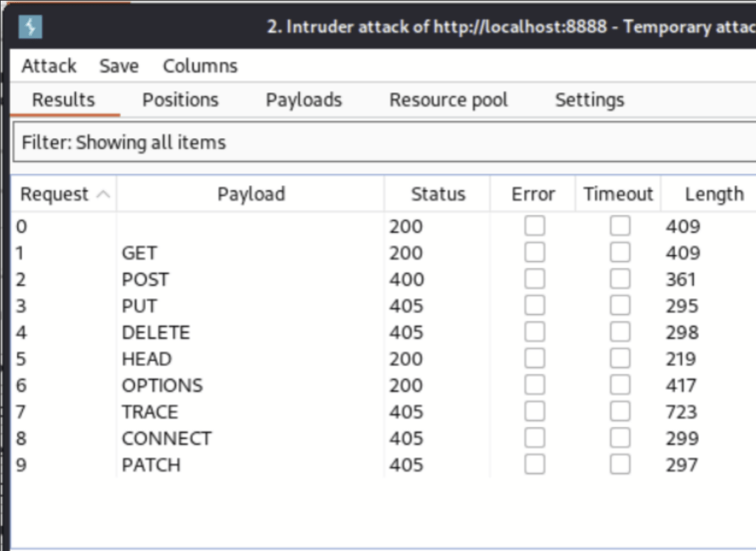Sort results by Length column
The image size is (756, 551).
(x=713, y=194)
